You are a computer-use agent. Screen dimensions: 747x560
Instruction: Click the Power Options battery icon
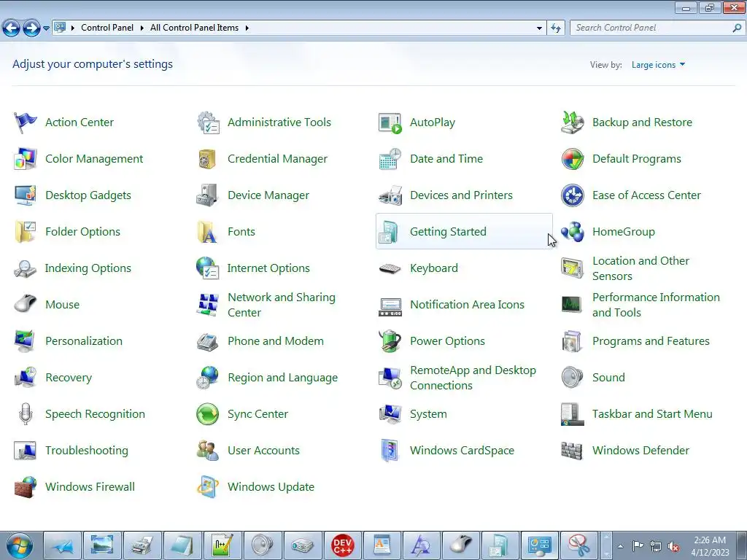tap(390, 341)
